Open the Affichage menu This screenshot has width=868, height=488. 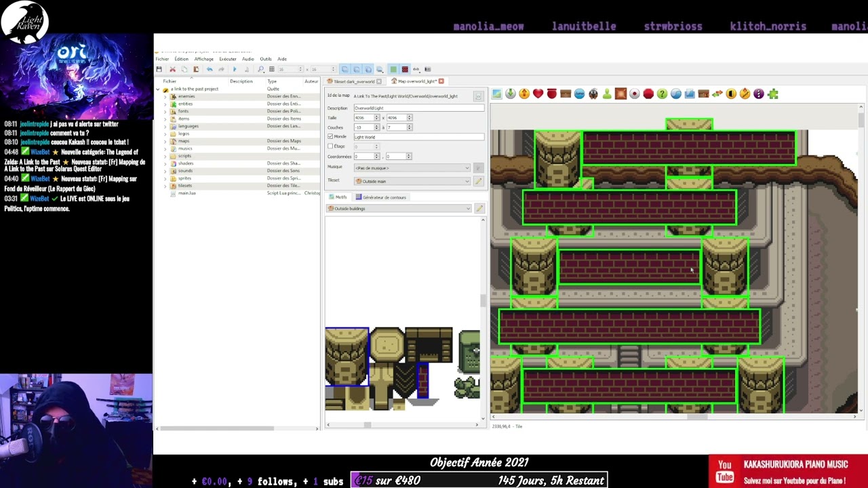coord(203,59)
